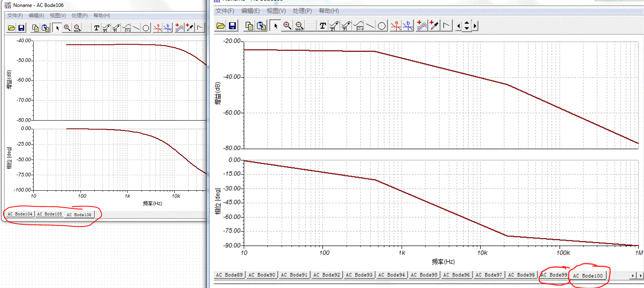Open 编辑(E) menu in right window
This screenshot has height=288, width=644.
(251, 11)
